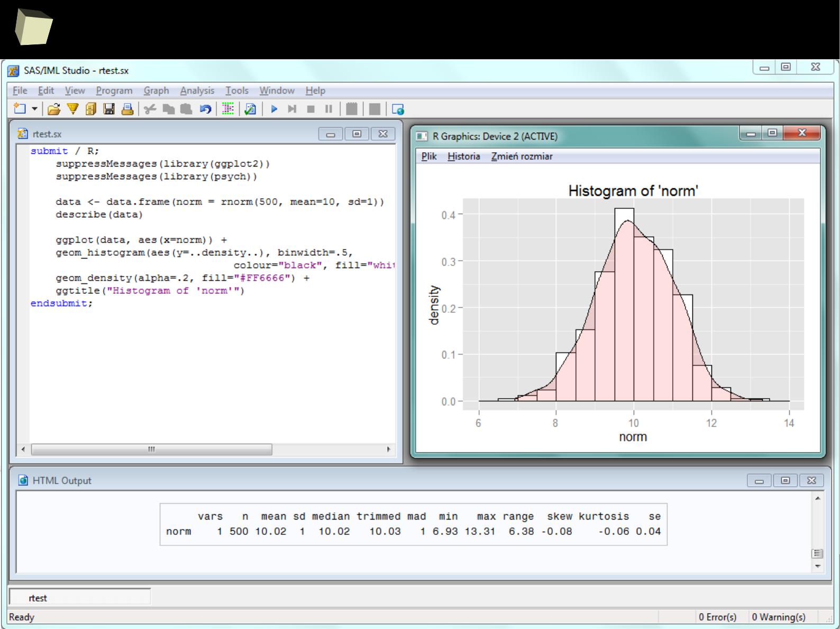The image size is (840, 629).
Task: Click the Step forward toolbar icon
Action: tap(292, 109)
